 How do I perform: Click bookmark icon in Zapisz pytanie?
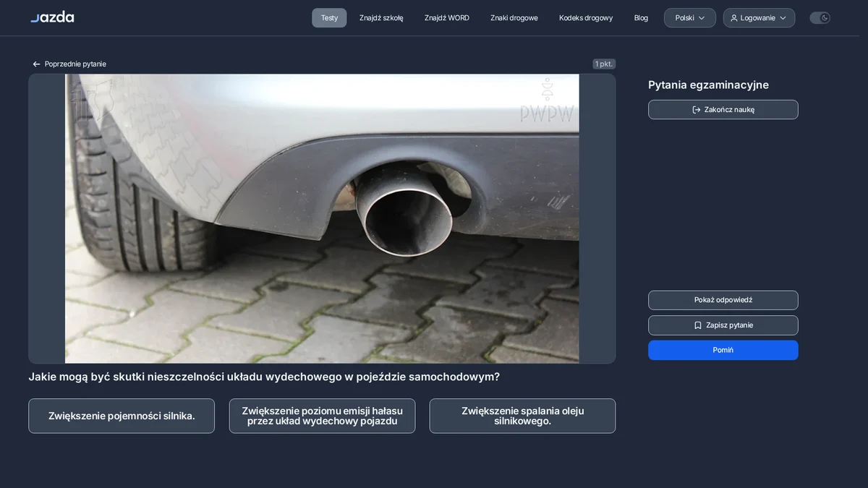click(698, 325)
